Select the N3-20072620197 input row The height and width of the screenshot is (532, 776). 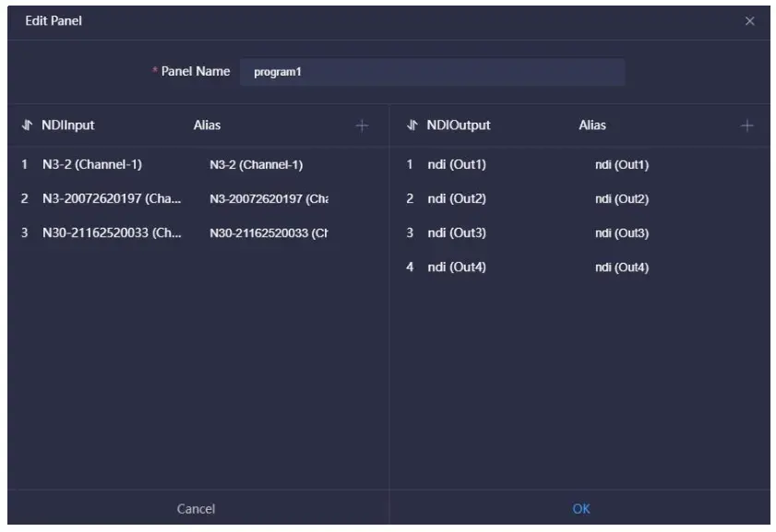coord(112,198)
